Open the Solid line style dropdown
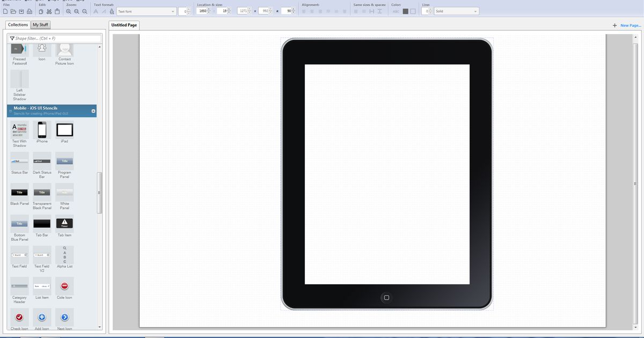 pyautogui.click(x=456, y=11)
